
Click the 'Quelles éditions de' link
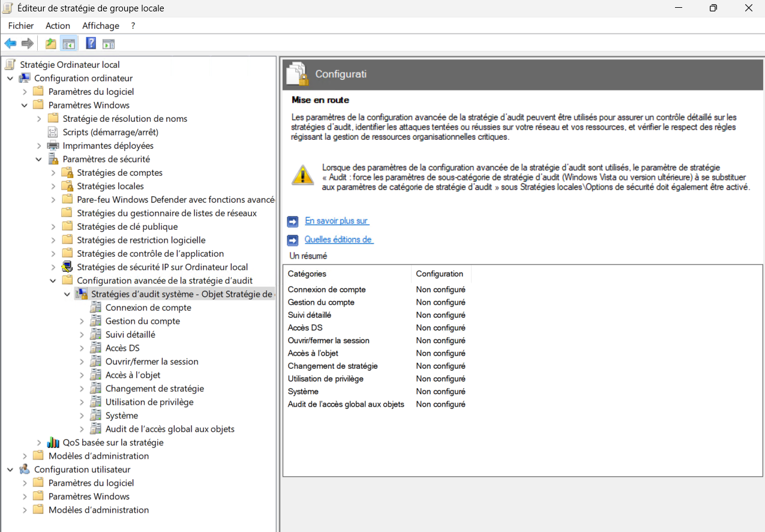pyautogui.click(x=338, y=239)
